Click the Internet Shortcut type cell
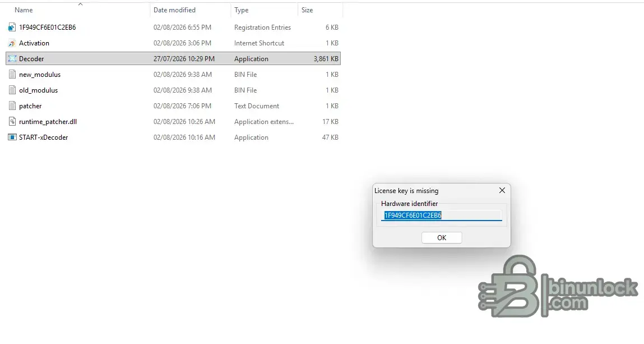 pos(259,43)
